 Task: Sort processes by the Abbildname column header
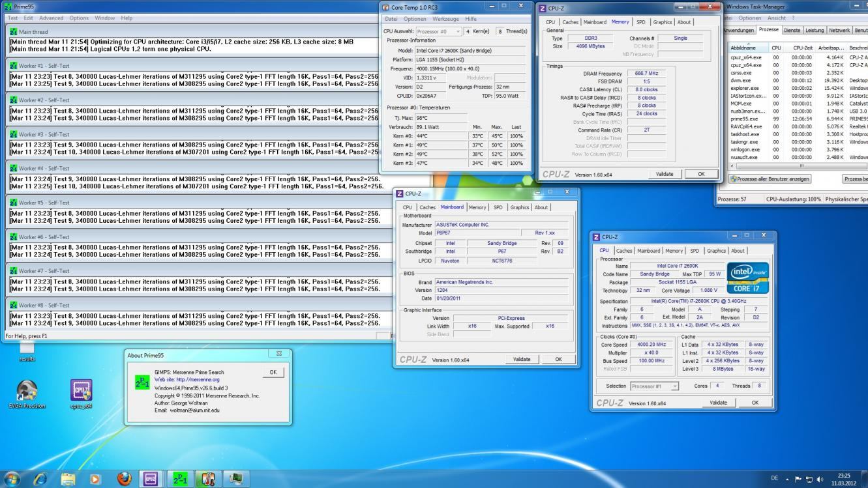[748, 48]
